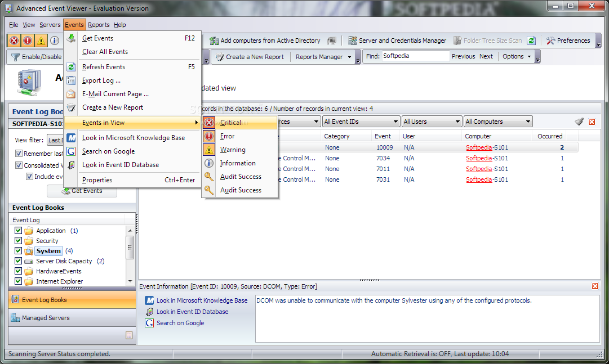Screen dimensions: 609x364
Task: Expand the sources filter dropdown arrow
Action: click(x=316, y=122)
